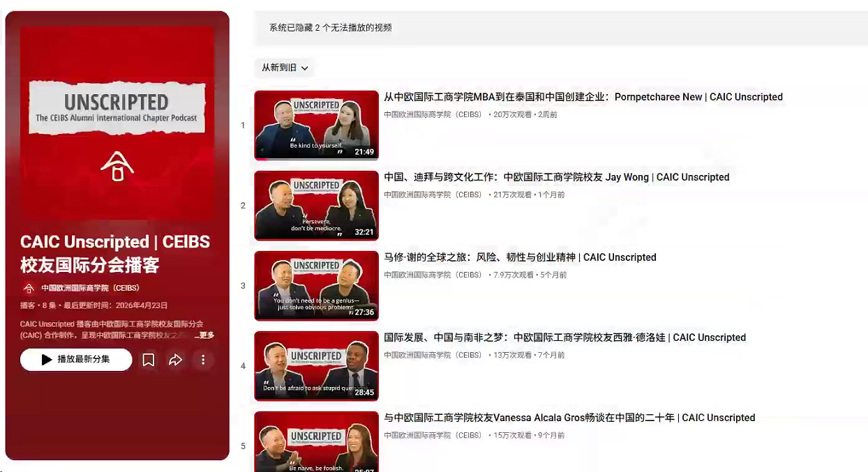Select index number 5 of playlist row

point(243,446)
